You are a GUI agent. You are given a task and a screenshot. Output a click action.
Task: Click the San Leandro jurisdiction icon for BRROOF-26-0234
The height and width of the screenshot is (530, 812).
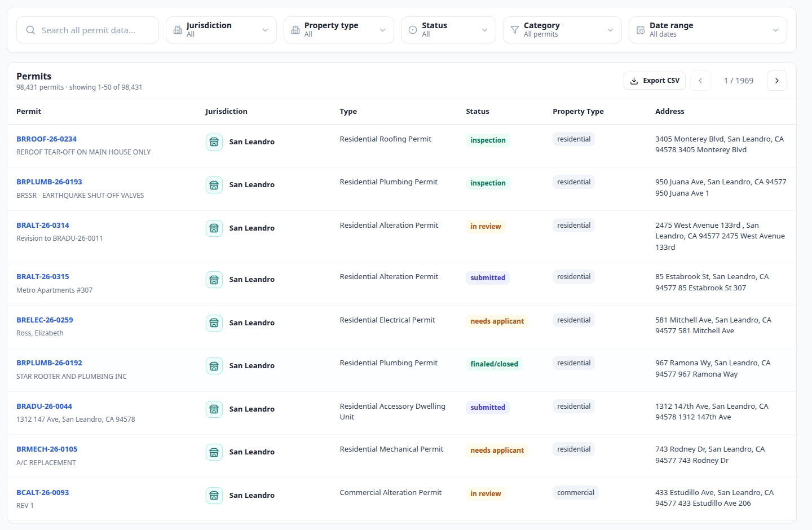click(x=214, y=142)
